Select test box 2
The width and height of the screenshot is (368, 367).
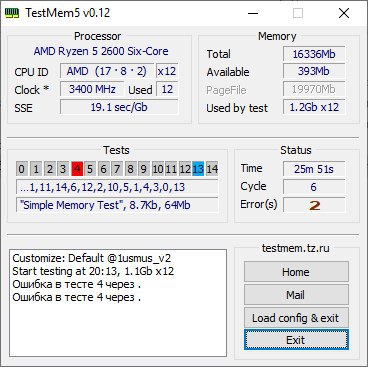coord(49,169)
